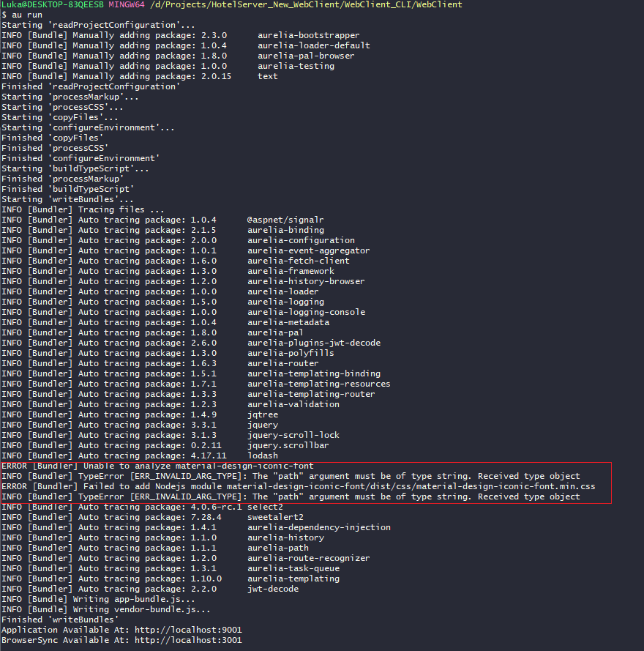Click the line Starting 'processCSS'...
The image size is (644, 651).
tap(62, 107)
